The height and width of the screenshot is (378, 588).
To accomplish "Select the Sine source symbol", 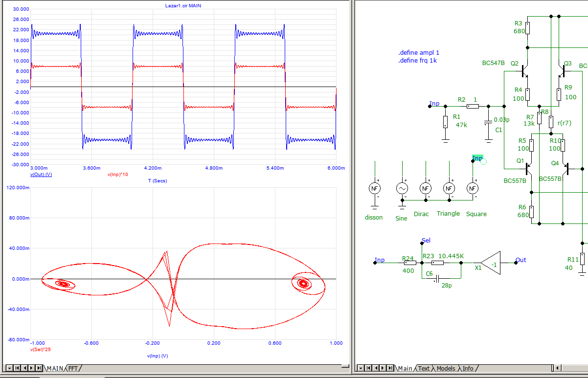I will pos(402,188).
